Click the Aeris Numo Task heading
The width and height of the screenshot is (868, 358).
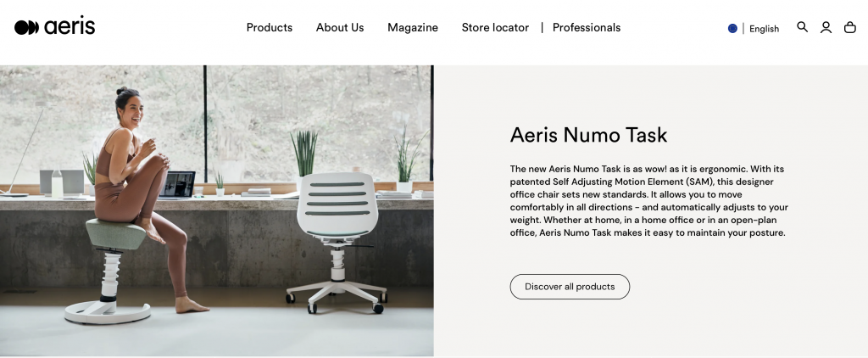tap(588, 135)
